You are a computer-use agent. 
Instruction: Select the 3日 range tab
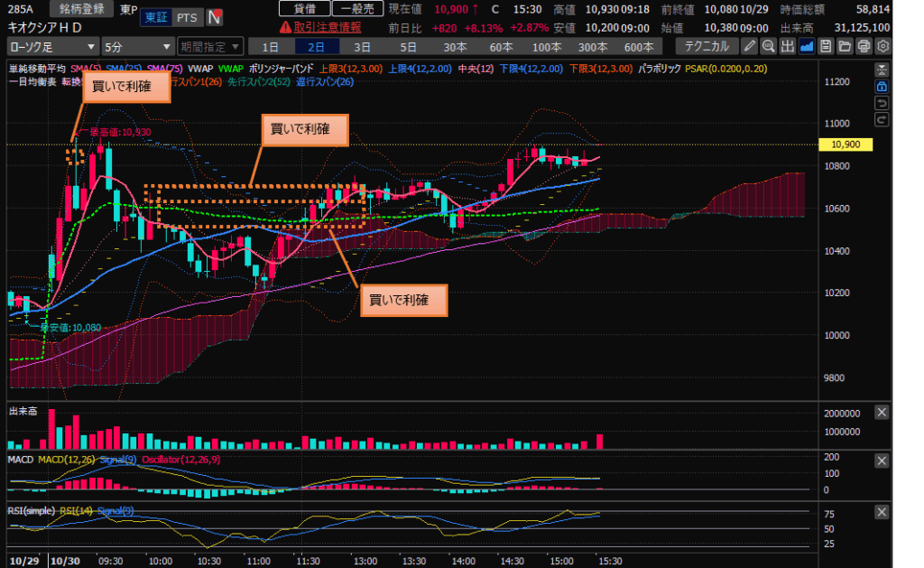pos(362,46)
